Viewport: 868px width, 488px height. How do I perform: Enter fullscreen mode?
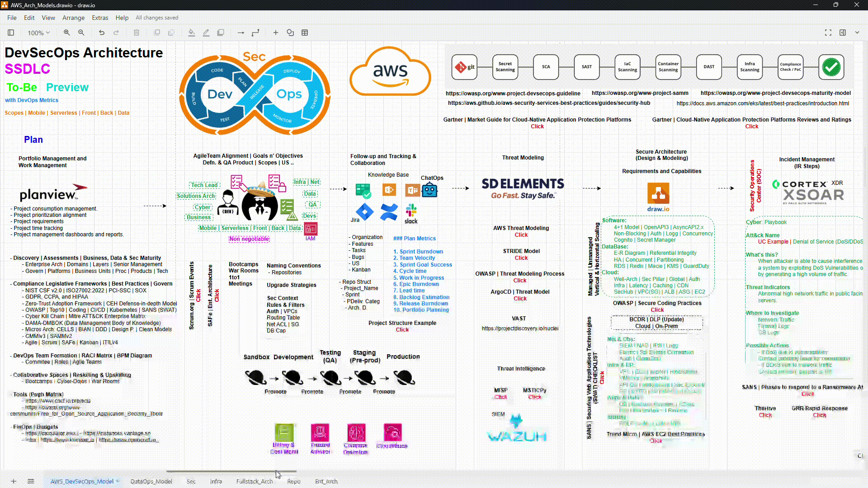click(x=828, y=33)
